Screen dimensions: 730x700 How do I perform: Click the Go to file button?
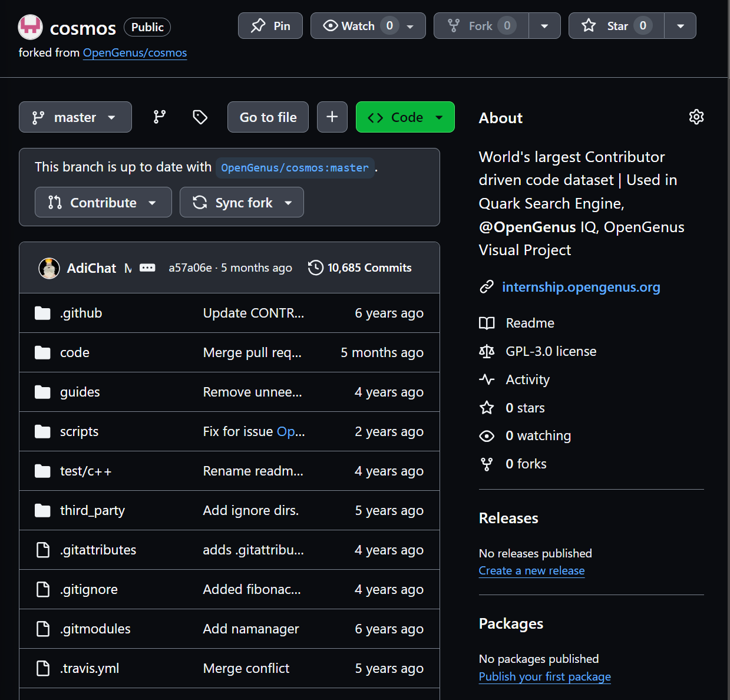(x=268, y=117)
